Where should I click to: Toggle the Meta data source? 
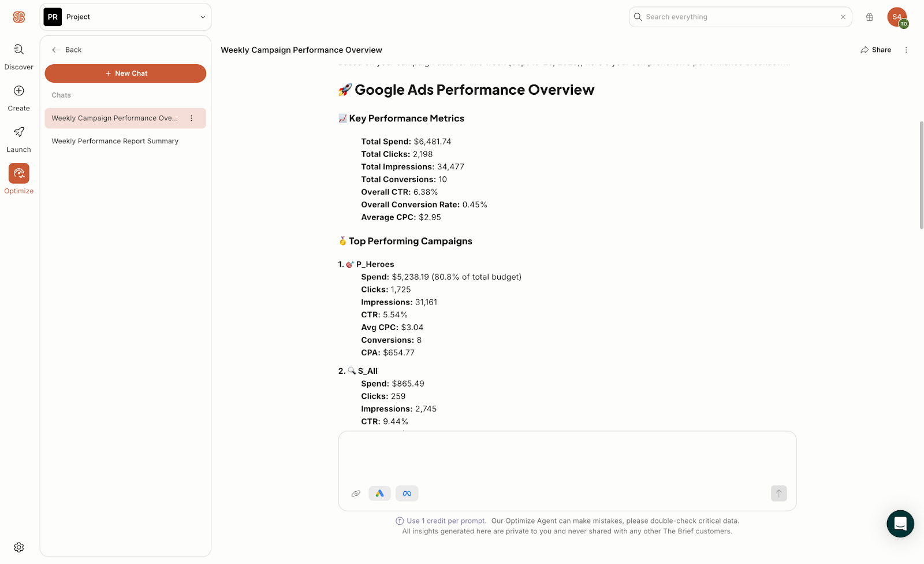(x=407, y=493)
